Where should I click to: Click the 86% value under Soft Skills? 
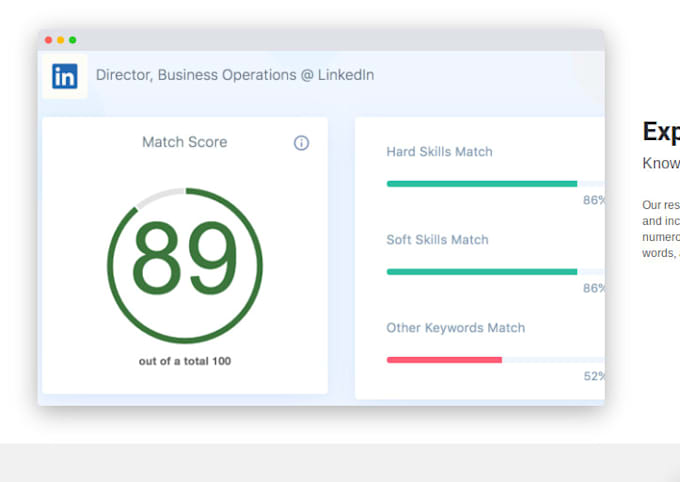tap(594, 288)
